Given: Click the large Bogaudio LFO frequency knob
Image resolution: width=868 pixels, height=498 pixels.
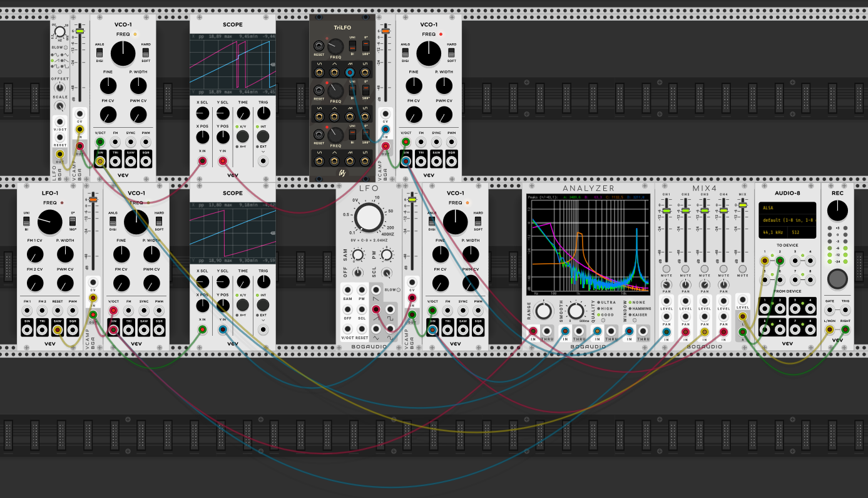Looking at the screenshot, I should tap(369, 217).
